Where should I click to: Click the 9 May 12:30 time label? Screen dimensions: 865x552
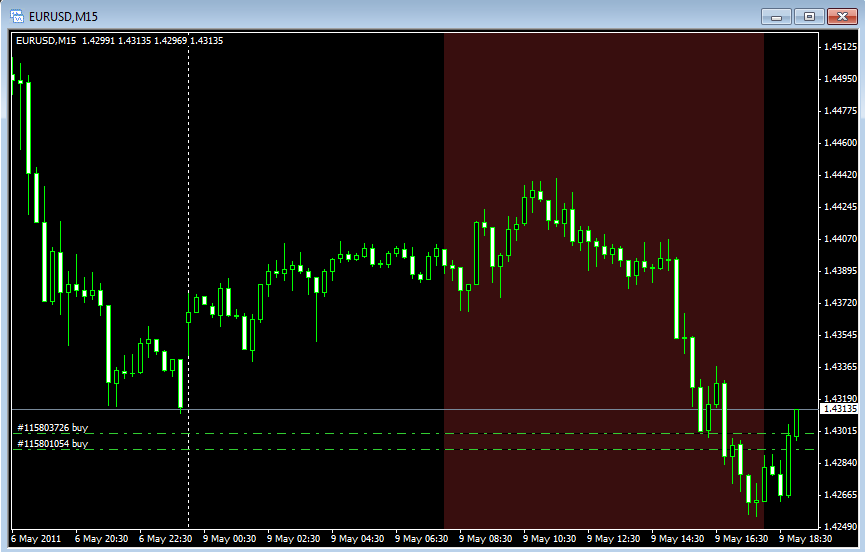(x=613, y=539)
